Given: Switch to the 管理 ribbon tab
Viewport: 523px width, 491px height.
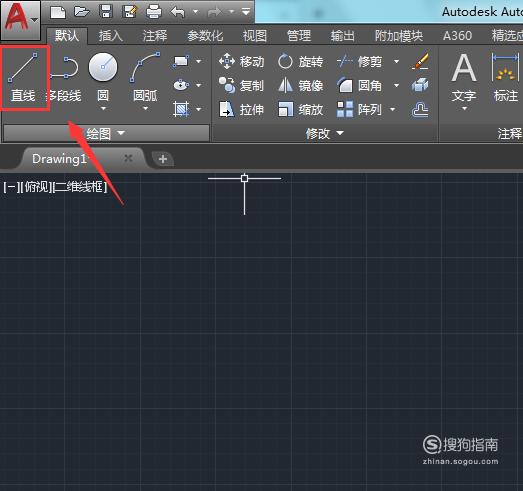Looking at the screenshot, I should pyautogui.click(x=299, y=35).
